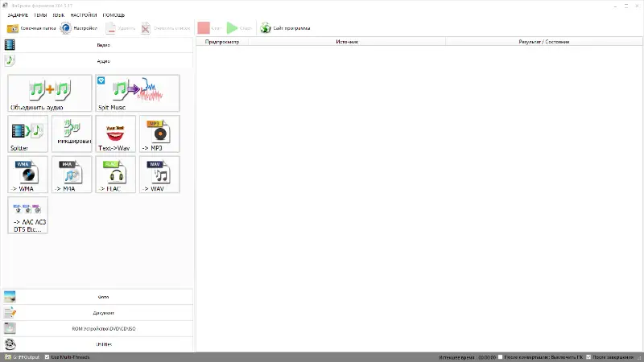Select the Микшировать audio mix tile
The image size is (644, 362).
coord(72,134)
